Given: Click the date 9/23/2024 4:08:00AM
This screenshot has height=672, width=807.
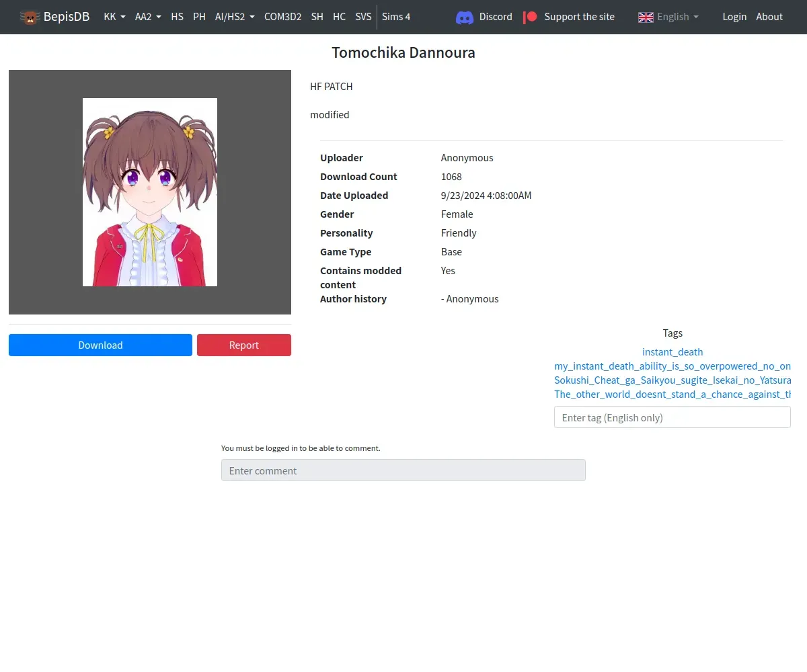Looking at the screenshot, I should pyautogui.click(x=486, y=196).
